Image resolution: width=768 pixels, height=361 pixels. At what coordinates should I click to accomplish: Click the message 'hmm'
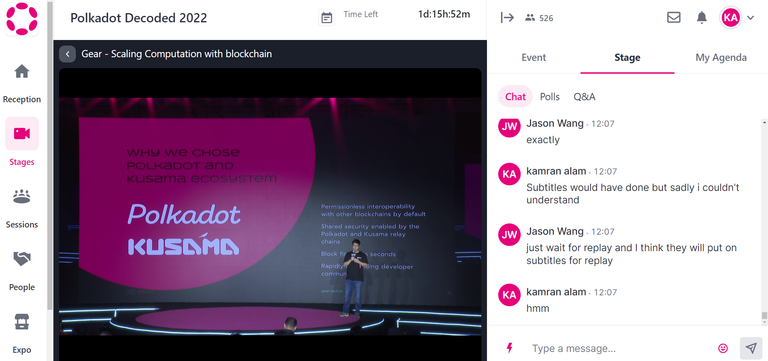pos(537,308)
